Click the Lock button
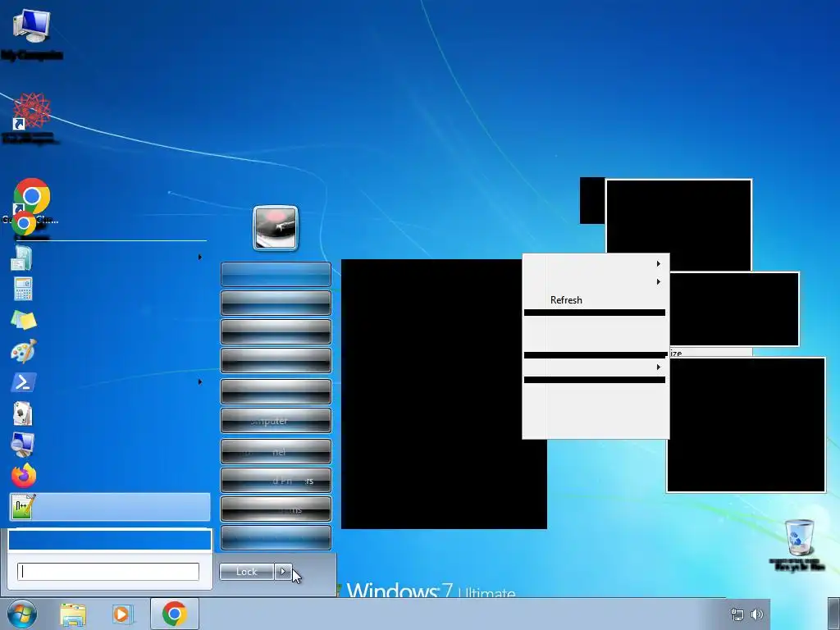840x630 pixels. tap(246, 572)
